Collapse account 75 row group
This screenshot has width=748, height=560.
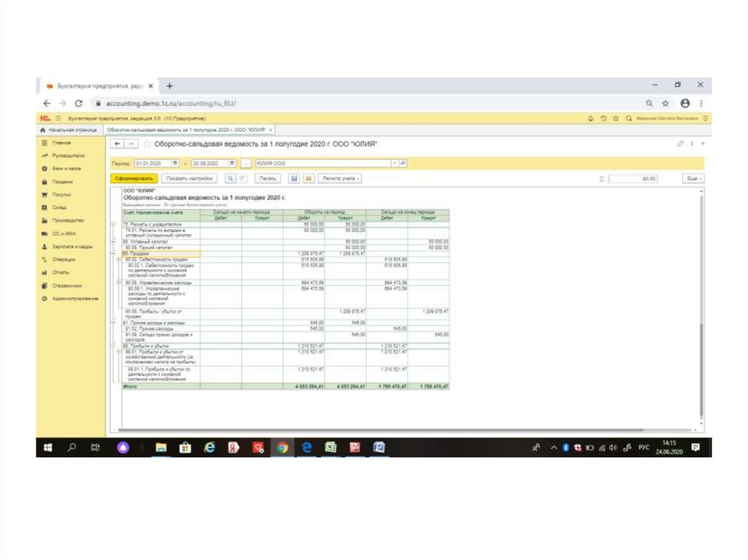[x=112, y=224]
